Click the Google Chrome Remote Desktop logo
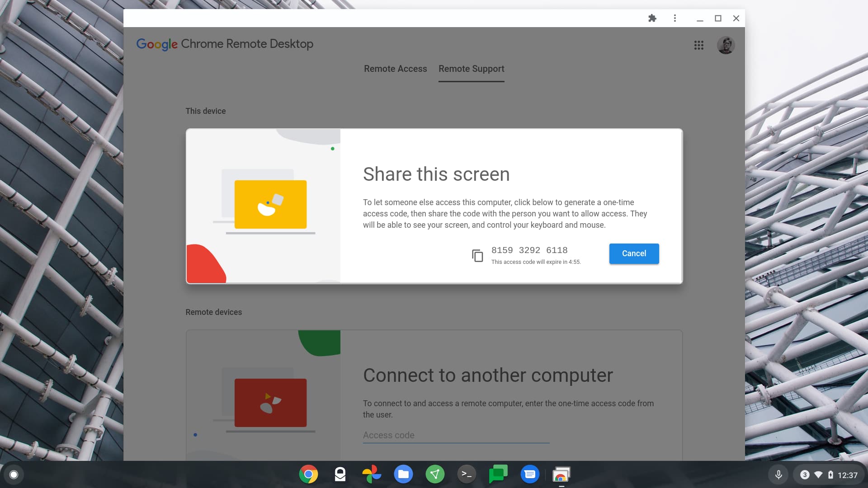The image size is (868, 488). tap(225, 44)
